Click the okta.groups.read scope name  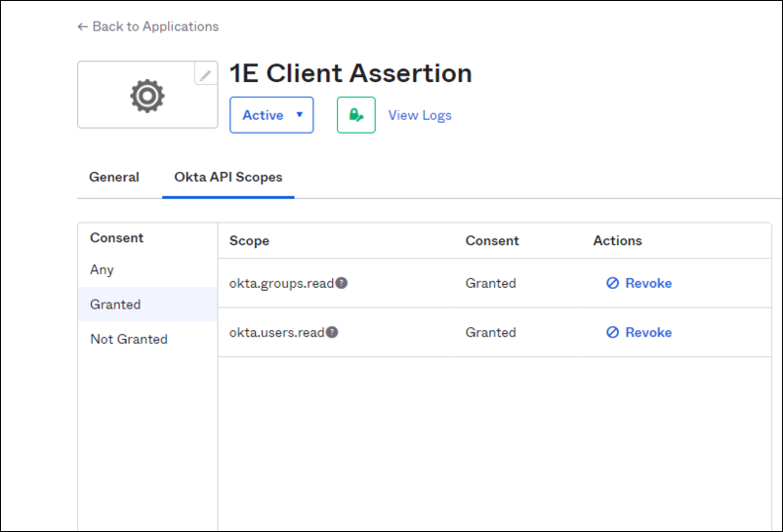click(281, 283)
